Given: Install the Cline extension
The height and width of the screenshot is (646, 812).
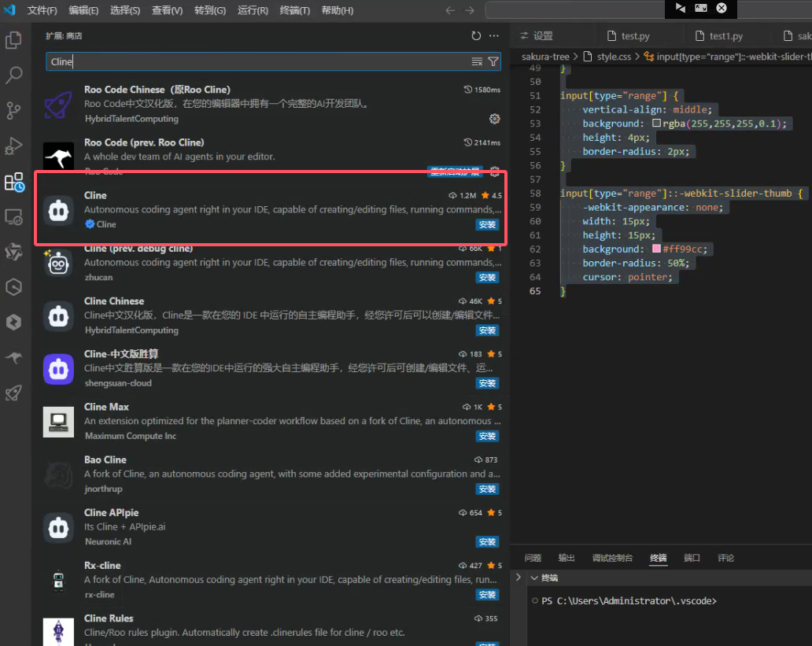Looking at the screenshot, I should 487,224.
